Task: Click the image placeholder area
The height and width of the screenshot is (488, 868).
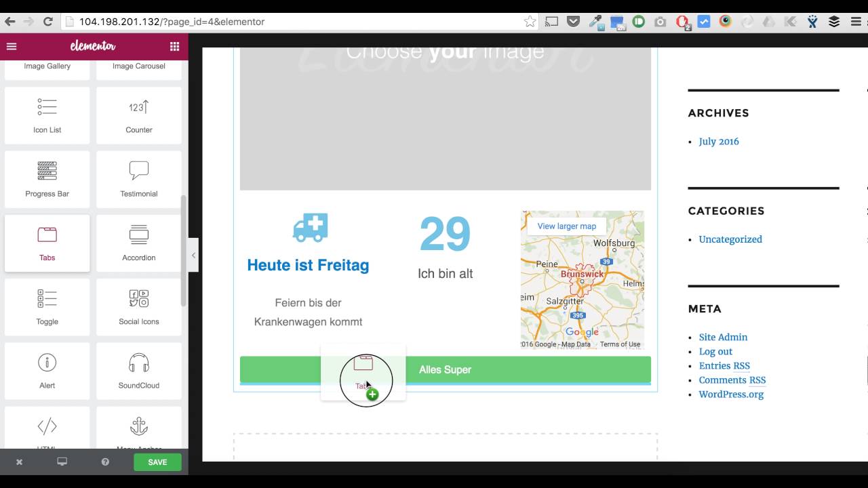Action: pos(445,119)
